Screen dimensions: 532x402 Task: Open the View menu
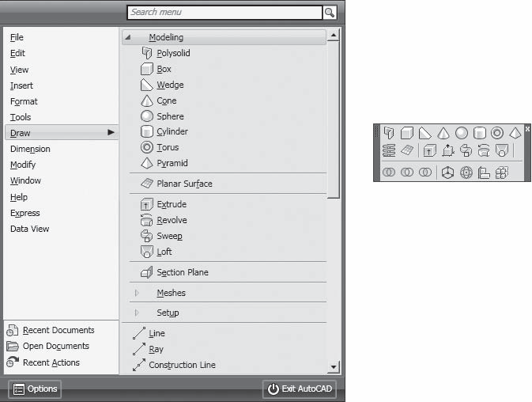tap(19, 70)
